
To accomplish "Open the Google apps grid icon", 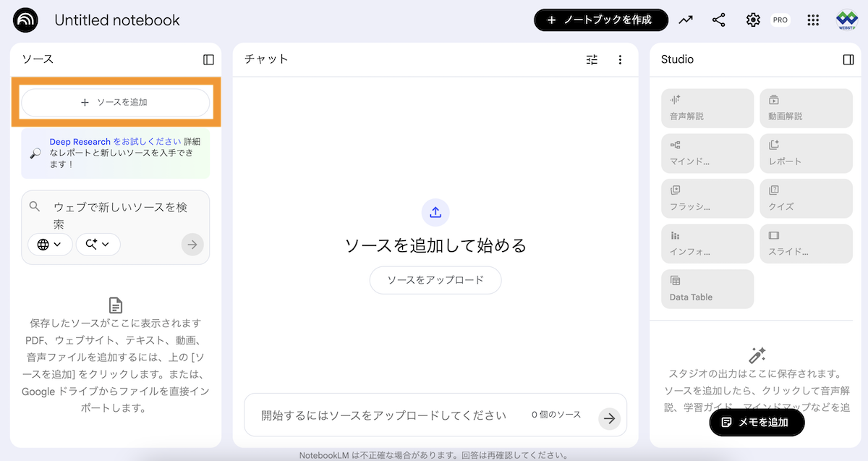I will tap(813, 20).
